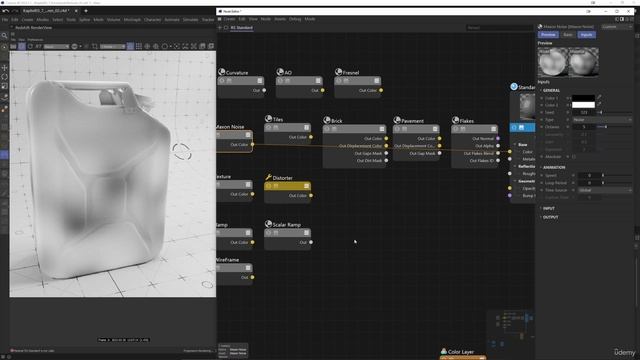Toggle the Flakes node collapse square
This screenshot has height=360, width=640.
click(493, 129)
